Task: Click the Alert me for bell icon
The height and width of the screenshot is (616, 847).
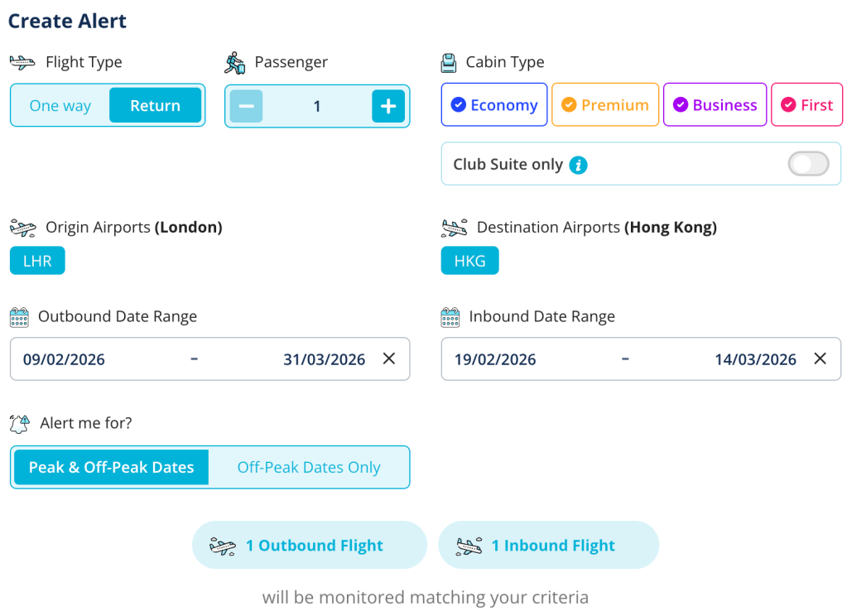Action: click(19, 424)
